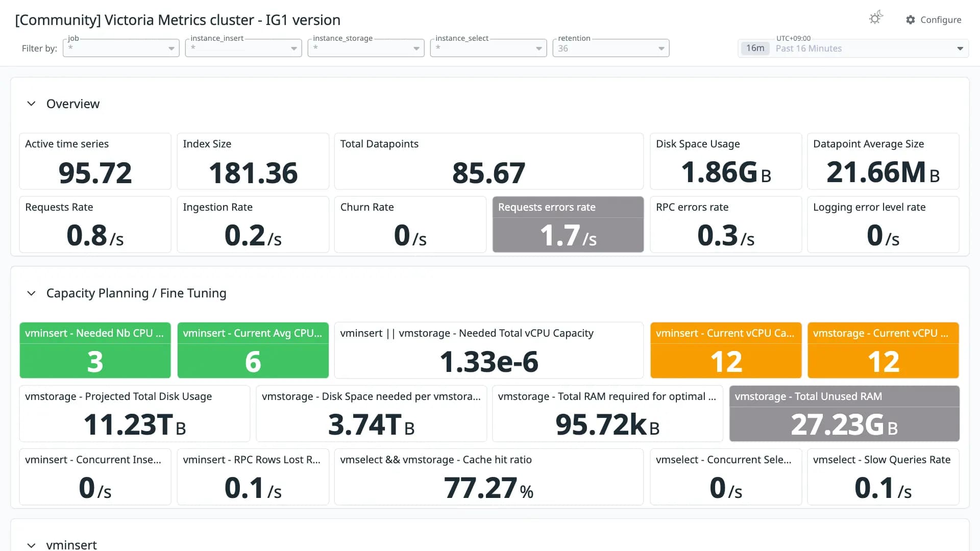The width and height of the screenshot is (980, 551).
Task: Open the instance_insert filter dropdown
Action: click(243, 48)
